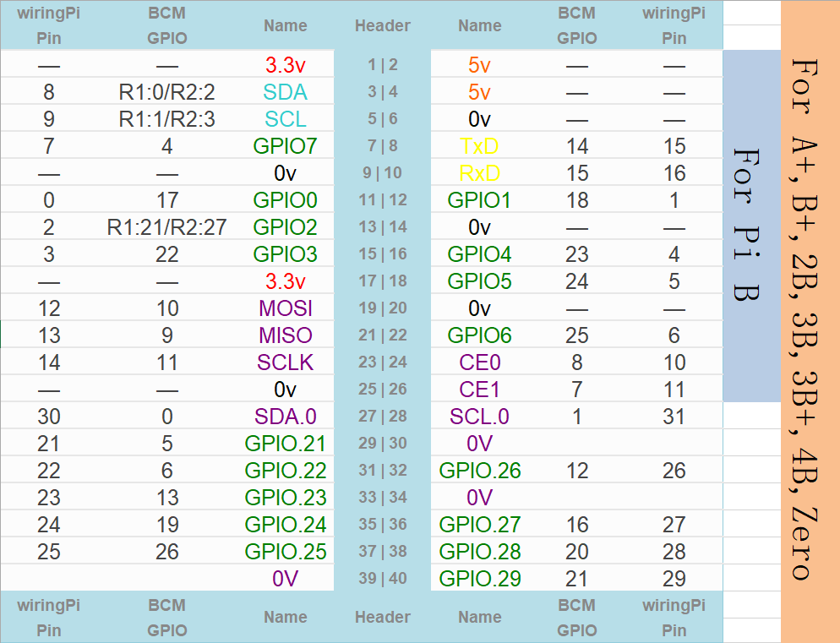
Task: Select the GPIO.26 name cell
Action: pos(479,471)
